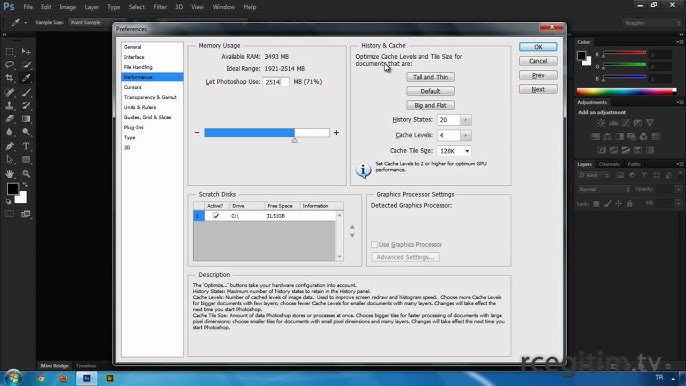
Task: Select the Pen tool
Action: pyautogui.click(x=10, y=146)
